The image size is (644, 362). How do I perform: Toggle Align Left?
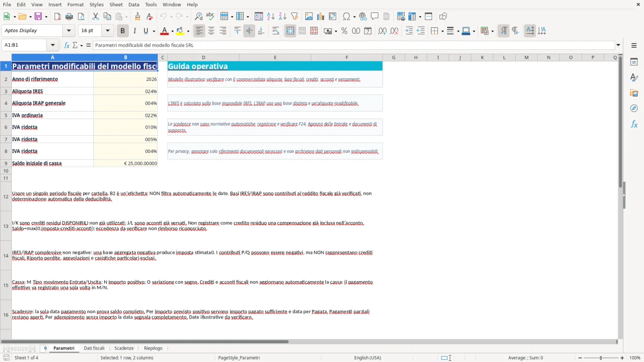199,31
